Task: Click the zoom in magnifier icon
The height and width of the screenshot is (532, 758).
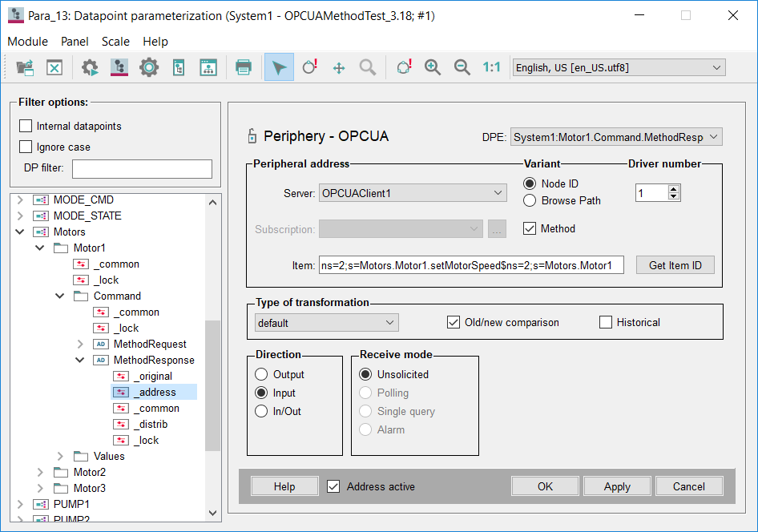Action: 433,67
